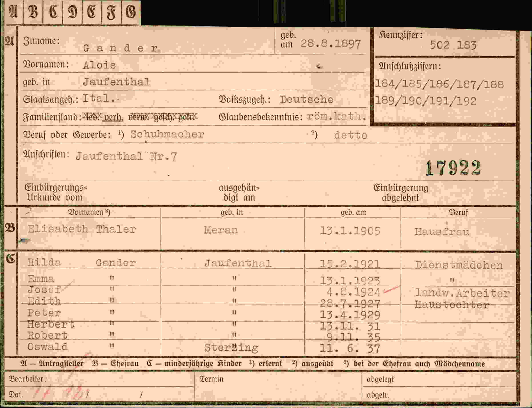Click the birth date "28.8.1897"
The image size is (532, 408).
[331, 44]
